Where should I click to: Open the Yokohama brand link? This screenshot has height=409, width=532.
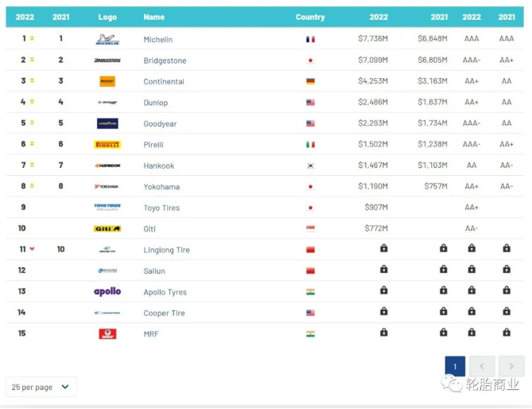[161, 187]
